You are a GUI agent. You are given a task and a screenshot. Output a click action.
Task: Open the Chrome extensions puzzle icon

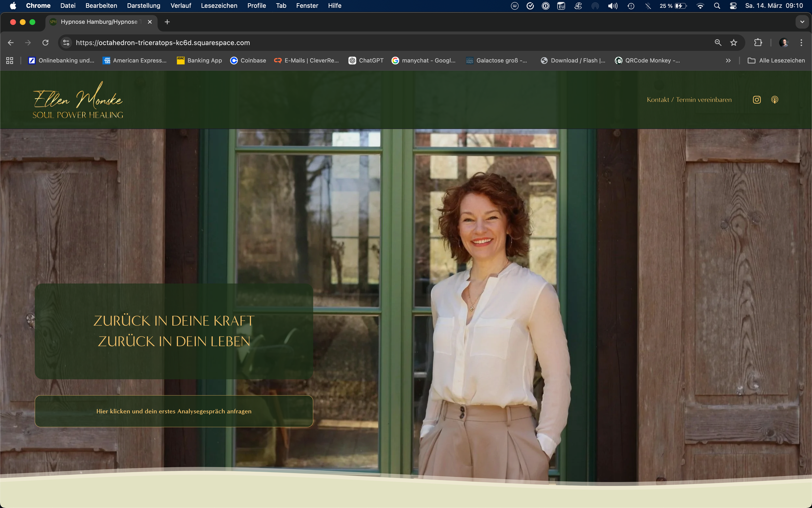tap(758, 43)
